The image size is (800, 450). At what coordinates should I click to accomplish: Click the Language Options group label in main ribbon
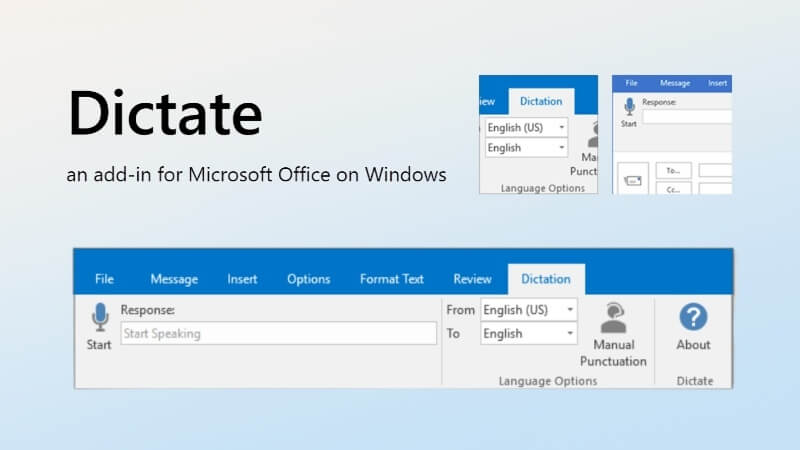(x=547, y=381)
